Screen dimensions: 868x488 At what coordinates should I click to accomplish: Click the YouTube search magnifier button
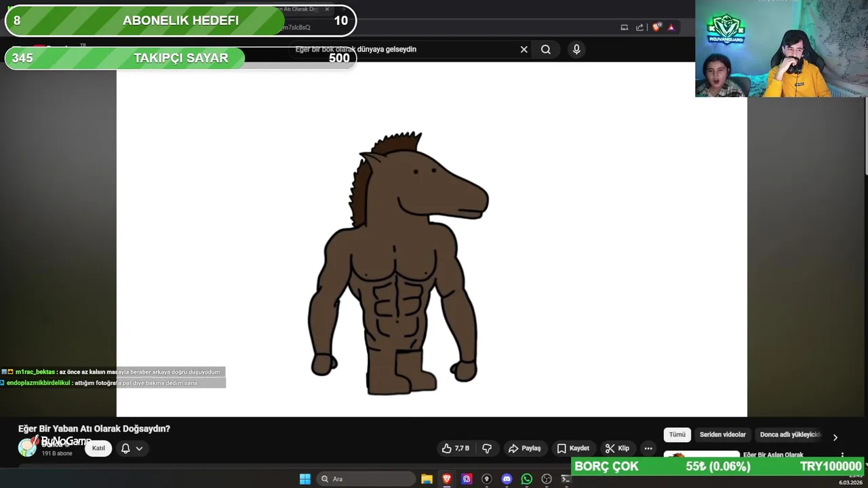546,49
